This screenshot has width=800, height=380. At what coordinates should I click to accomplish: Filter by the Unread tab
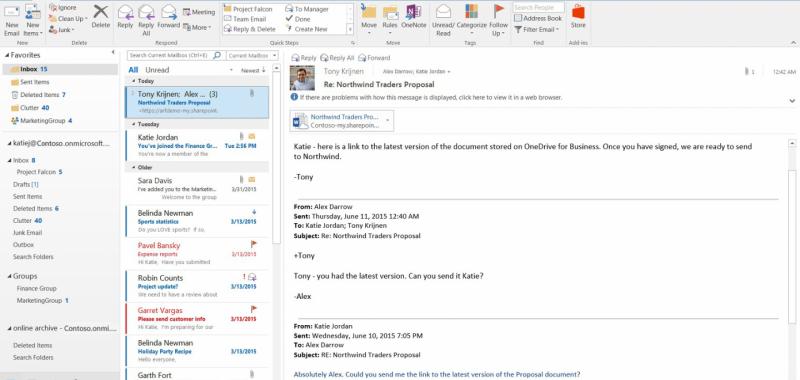[157, 70]
